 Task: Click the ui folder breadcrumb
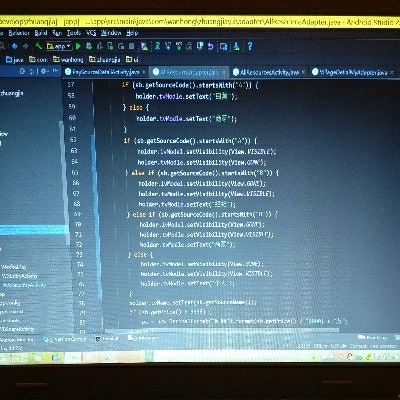(x=132, y=60)
